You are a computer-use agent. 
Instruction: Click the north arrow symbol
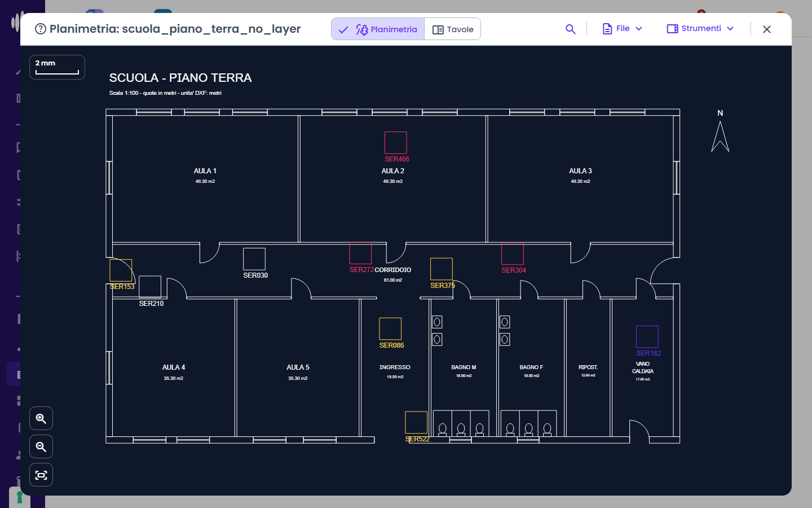[720, 137]
